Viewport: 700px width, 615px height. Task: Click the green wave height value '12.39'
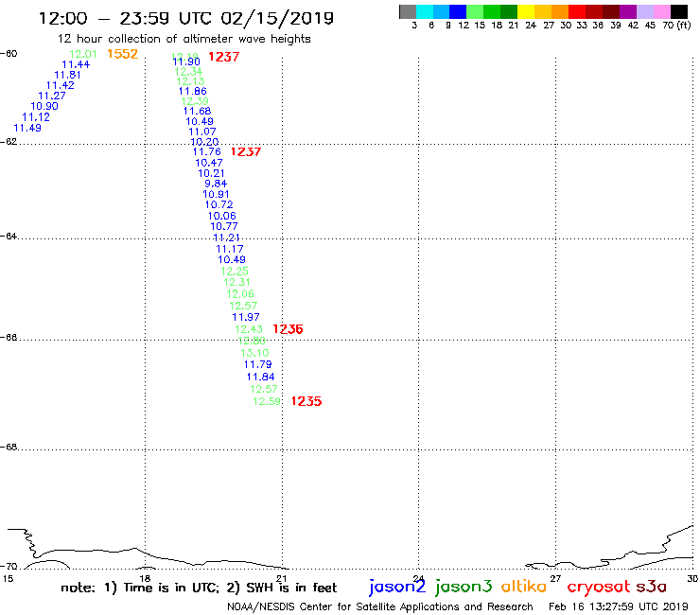(x=195, y=101)
